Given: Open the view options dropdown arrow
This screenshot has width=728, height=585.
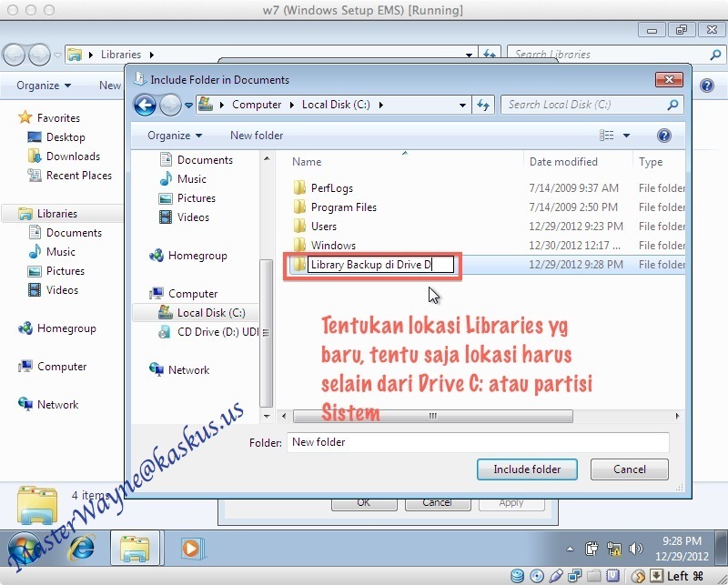Looking at the screenshot, I should coord(626,136).
